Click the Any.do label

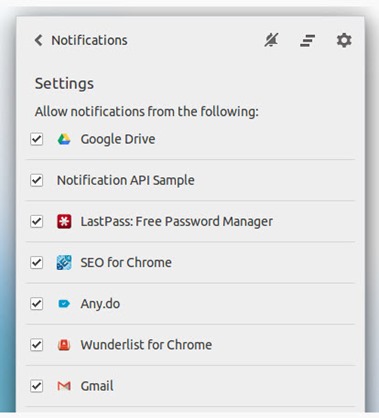100,304
